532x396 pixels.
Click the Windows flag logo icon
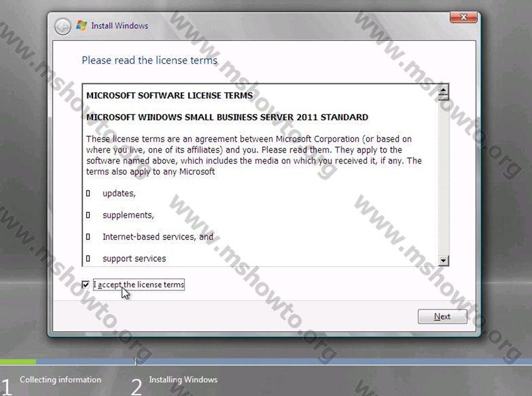coord(82,26)
